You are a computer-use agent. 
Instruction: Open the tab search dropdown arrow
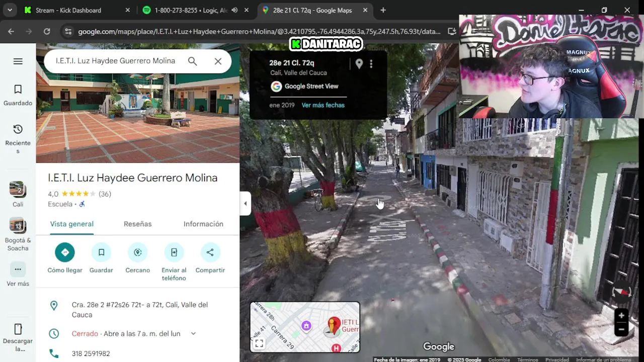click(10, 10)
